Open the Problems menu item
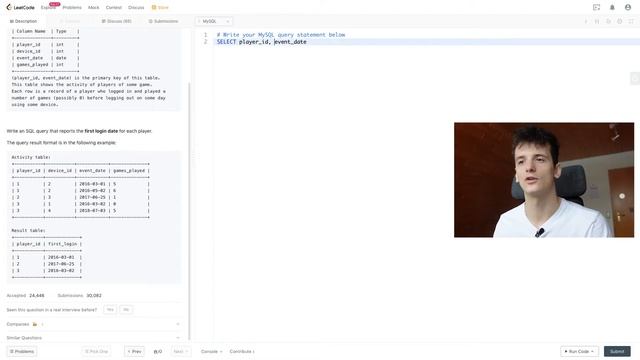The width and height of the screenshot is (640, 360). click(72, 7)
